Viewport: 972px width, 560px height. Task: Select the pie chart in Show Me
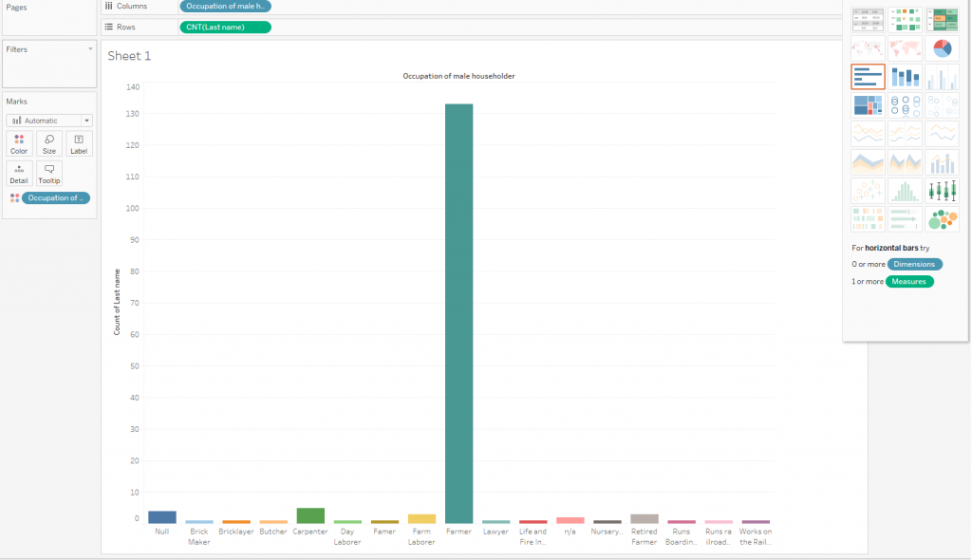942,47
